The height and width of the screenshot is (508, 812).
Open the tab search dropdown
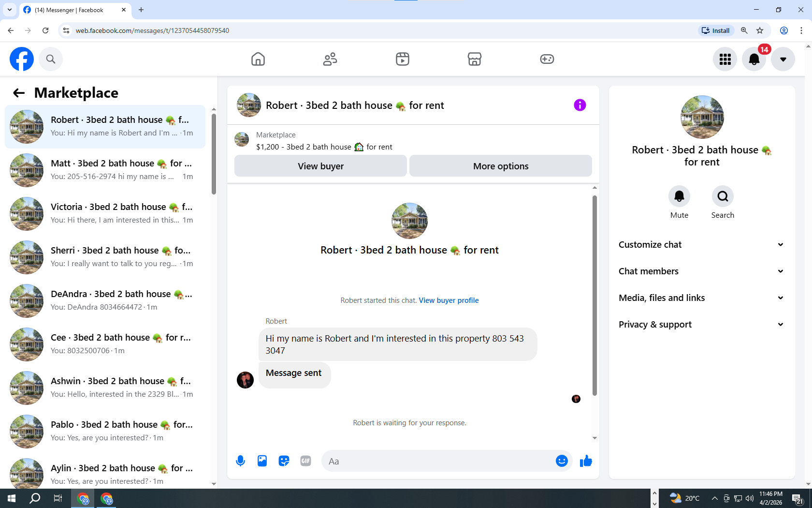coord(10,10)
